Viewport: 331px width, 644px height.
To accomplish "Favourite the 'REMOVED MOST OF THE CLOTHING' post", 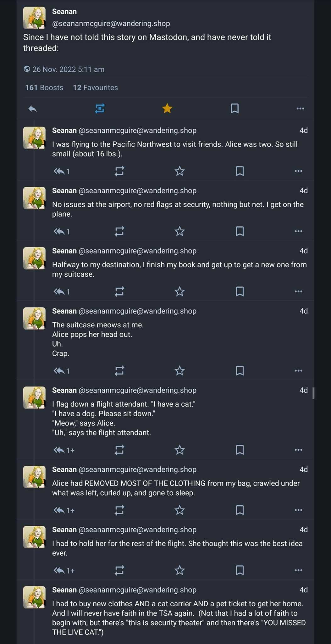I will [179, 510].
